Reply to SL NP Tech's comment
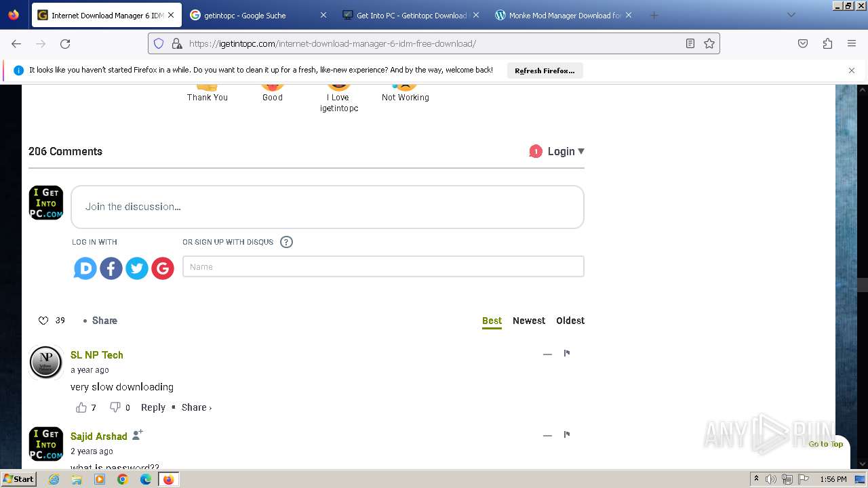Screen dimensions: 868x488 153,407
